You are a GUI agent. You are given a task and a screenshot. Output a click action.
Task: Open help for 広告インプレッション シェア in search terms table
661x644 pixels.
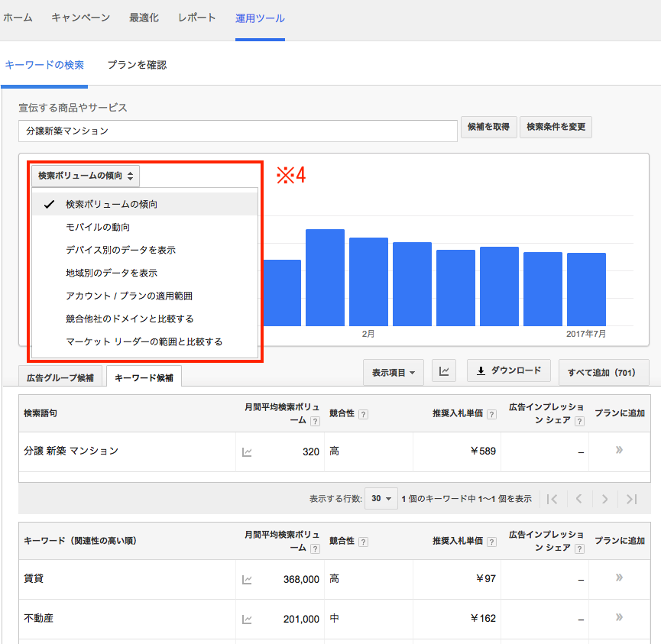580,421
